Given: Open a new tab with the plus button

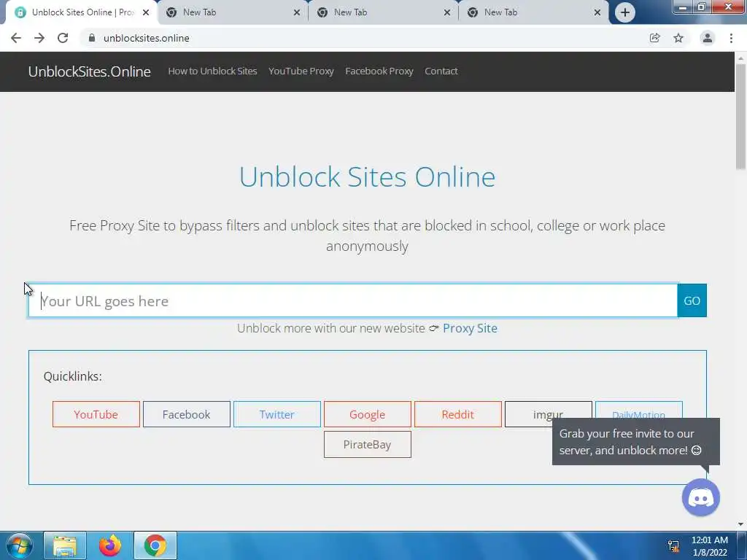Looking at the screenshot, I should pos(625,12).
